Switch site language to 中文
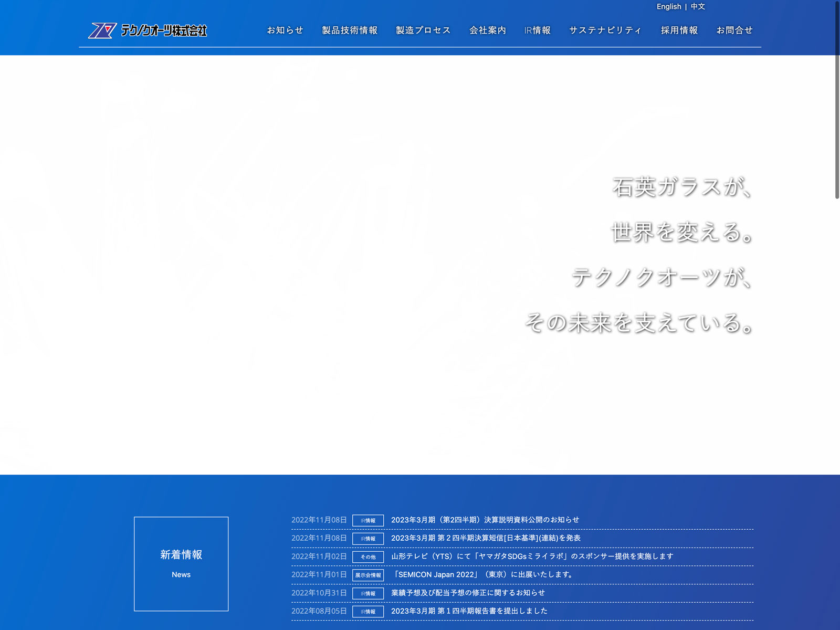 point(698,7)
